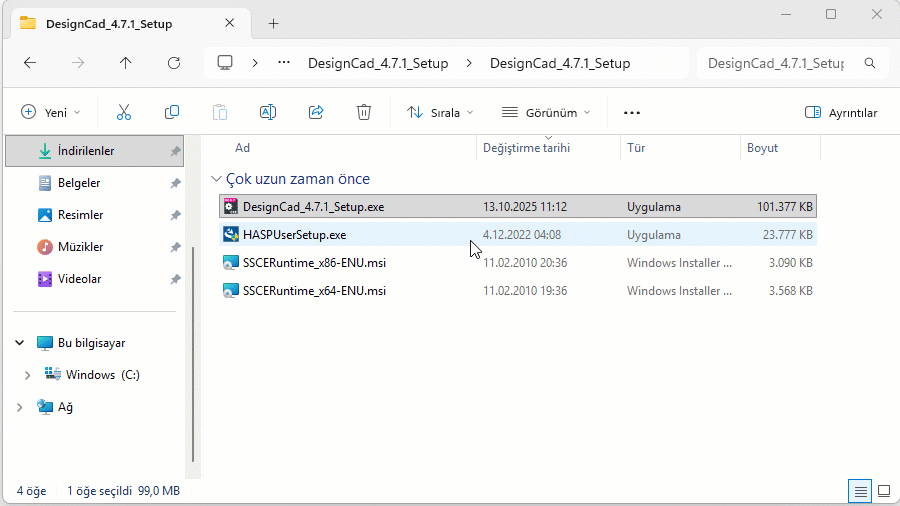Navigate back with the left arrow
The image size is (900, 506).
[30, 63]
